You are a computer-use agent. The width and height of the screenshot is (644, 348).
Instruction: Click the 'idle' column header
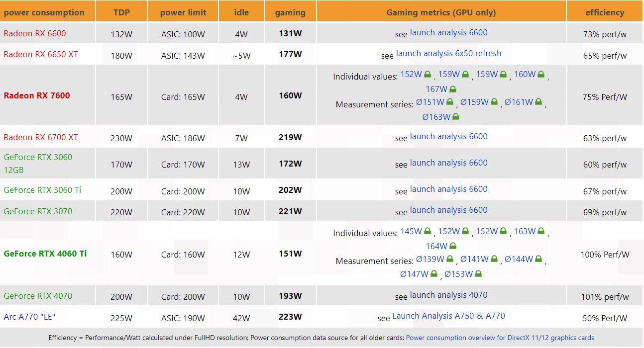coord(241,13)
